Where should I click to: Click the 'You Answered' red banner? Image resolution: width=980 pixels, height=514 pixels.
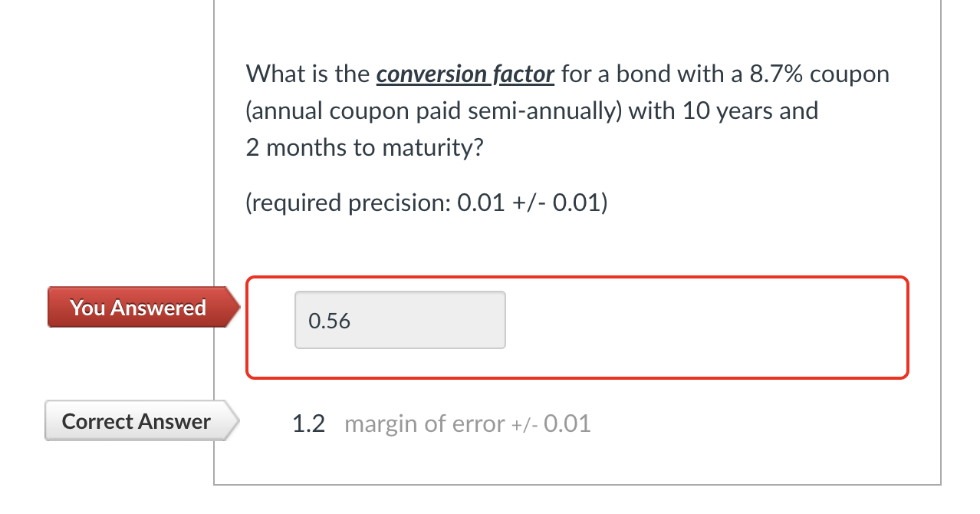(137, 307)
